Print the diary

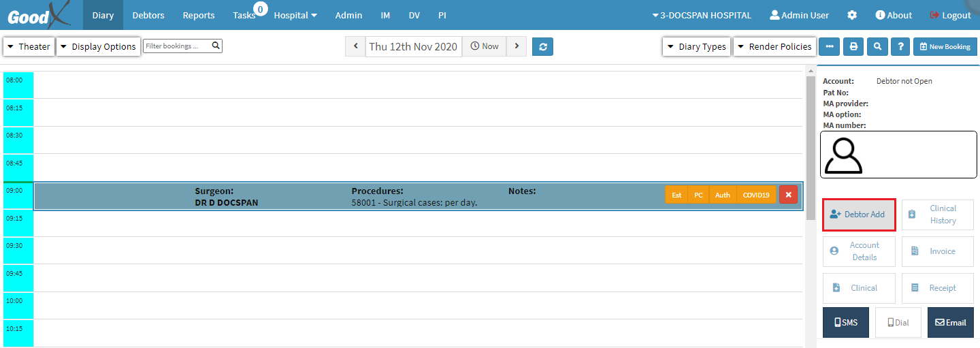point(853,46)
